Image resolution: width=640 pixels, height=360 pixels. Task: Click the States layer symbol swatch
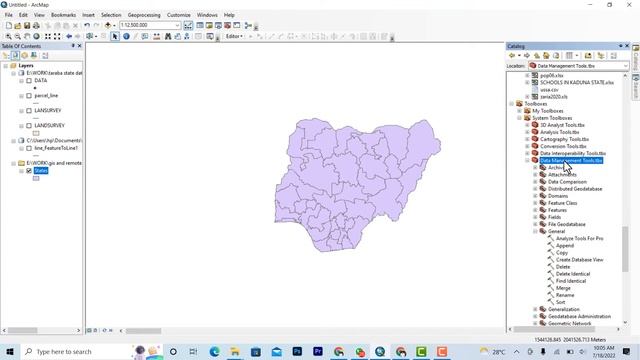pos(36,178)
